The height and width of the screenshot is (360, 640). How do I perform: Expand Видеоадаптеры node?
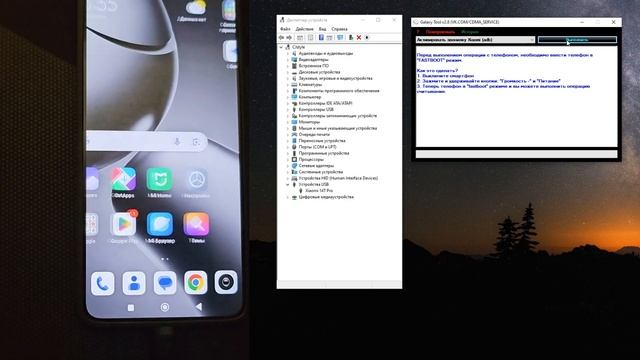tap(288, 60)
